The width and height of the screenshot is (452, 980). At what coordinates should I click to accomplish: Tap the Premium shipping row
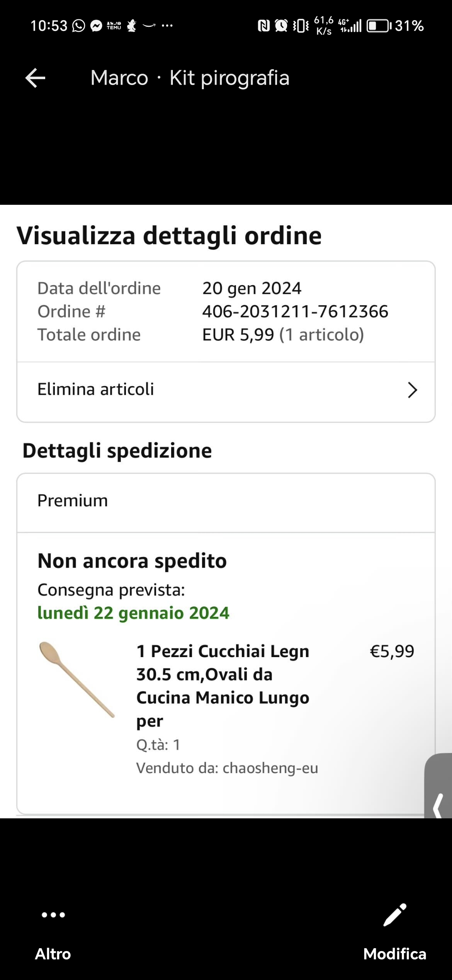pyautogui.click(x=226, y=502)
